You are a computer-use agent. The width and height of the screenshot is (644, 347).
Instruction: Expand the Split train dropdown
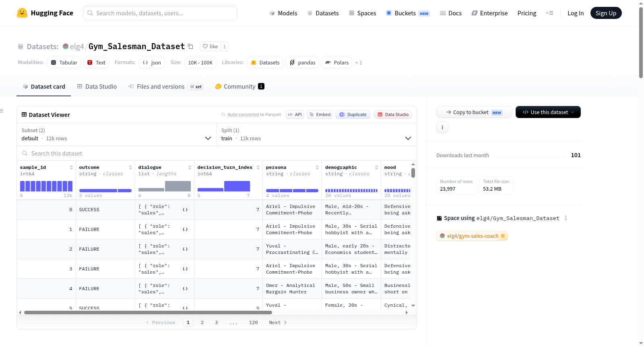click(x=316, y=134)
